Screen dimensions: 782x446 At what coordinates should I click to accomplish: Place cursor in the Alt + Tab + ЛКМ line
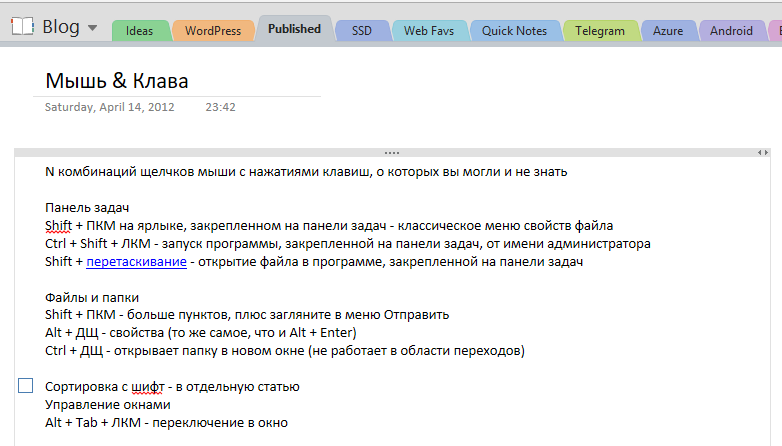pyautogui.click(x=166, y=423)
